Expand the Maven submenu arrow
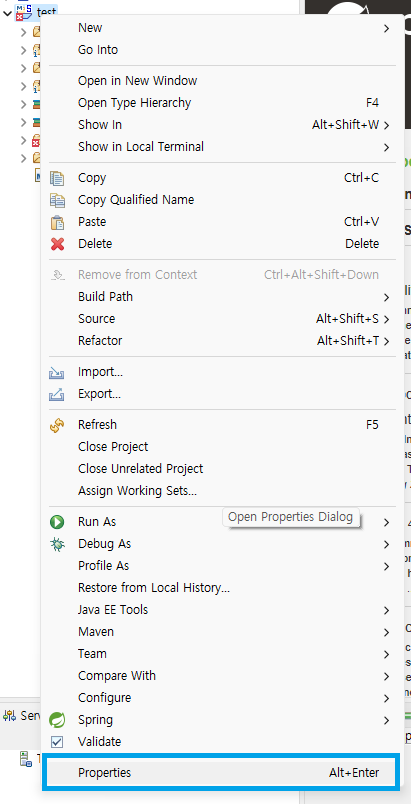 coord(386,633)
